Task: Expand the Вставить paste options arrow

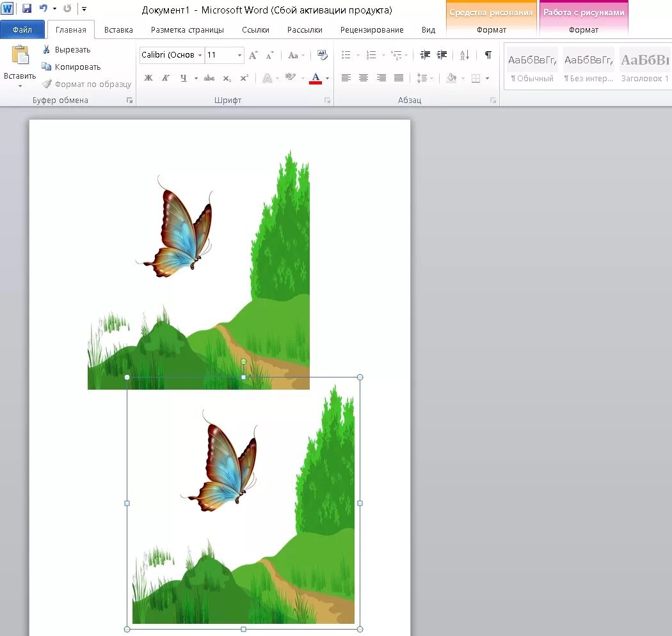Action: (20, 86)
